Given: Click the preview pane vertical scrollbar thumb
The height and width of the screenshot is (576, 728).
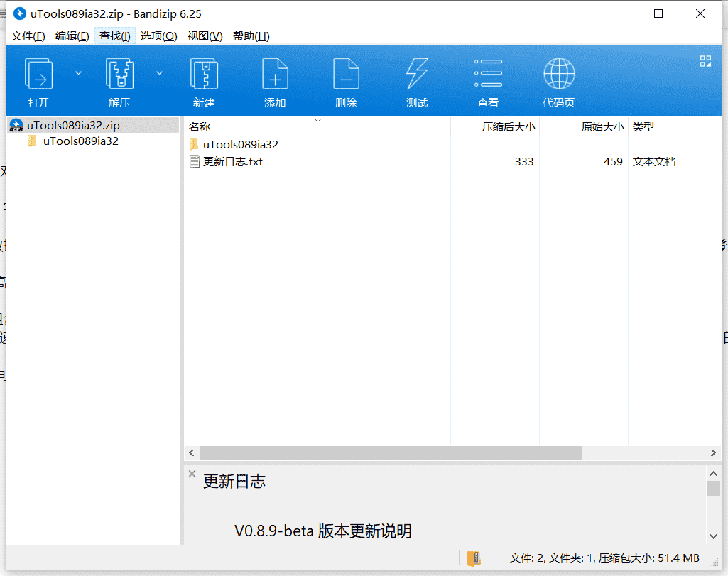Looking at the screenshot, I should pos(714,488).
